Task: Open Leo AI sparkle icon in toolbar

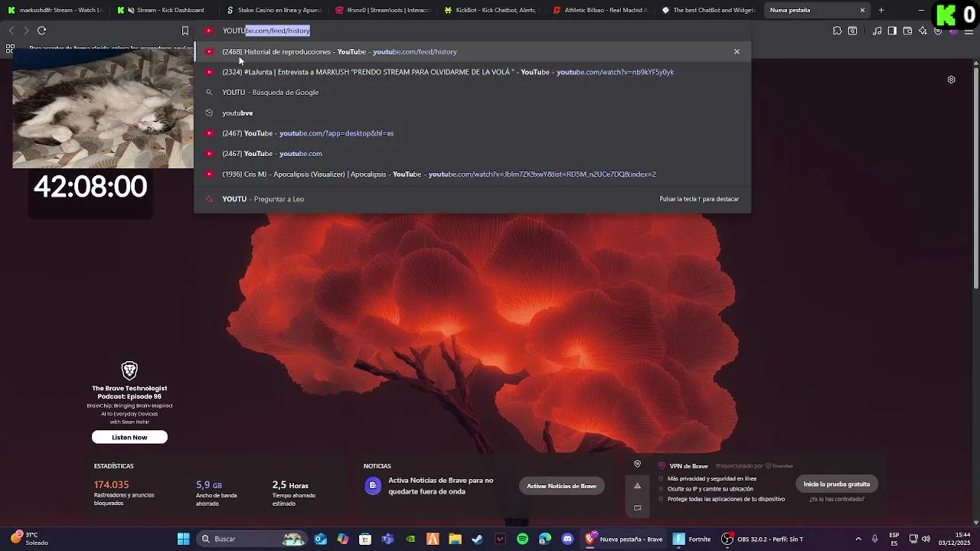Action: point(923,31)
